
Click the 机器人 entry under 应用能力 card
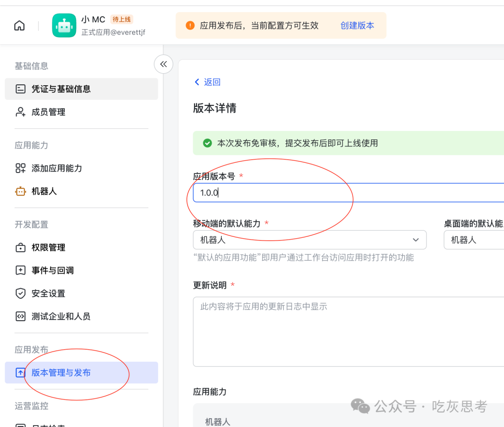[217, 421]
